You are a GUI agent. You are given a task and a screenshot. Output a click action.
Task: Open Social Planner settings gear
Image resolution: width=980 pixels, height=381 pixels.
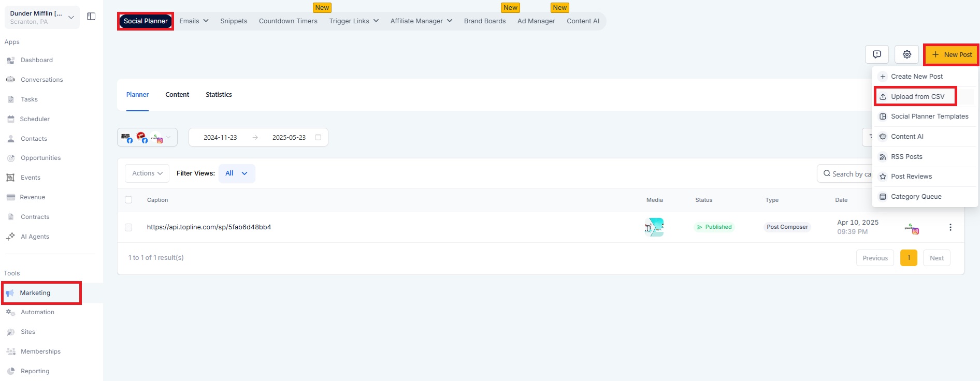(x=907, y=54)
